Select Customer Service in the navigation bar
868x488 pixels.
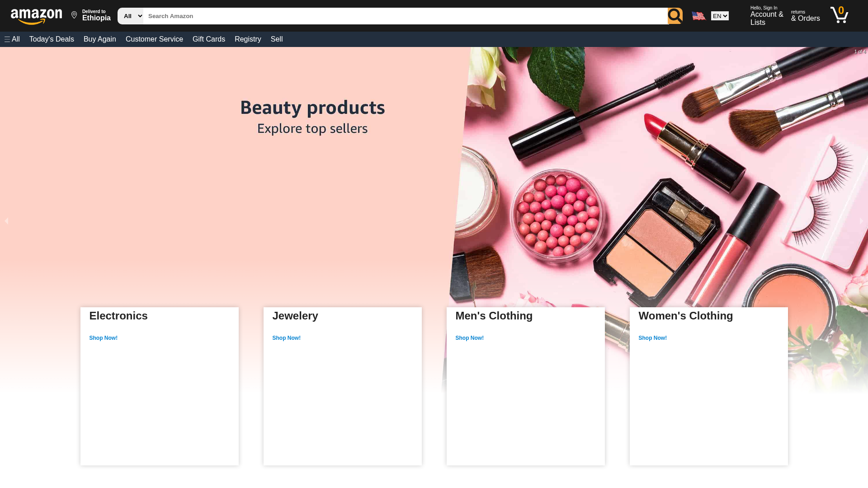coord(154,39)
